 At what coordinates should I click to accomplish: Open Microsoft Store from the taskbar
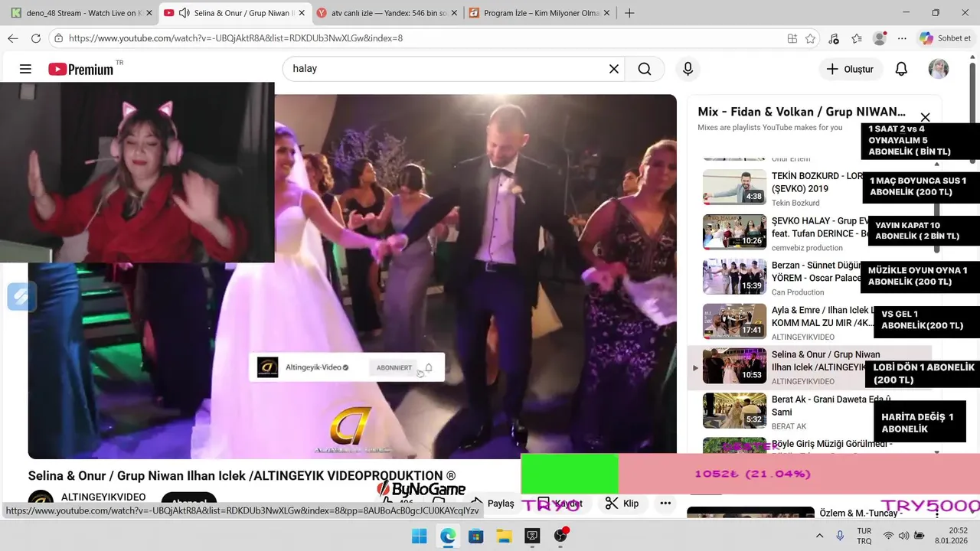(x=475, y=536)
